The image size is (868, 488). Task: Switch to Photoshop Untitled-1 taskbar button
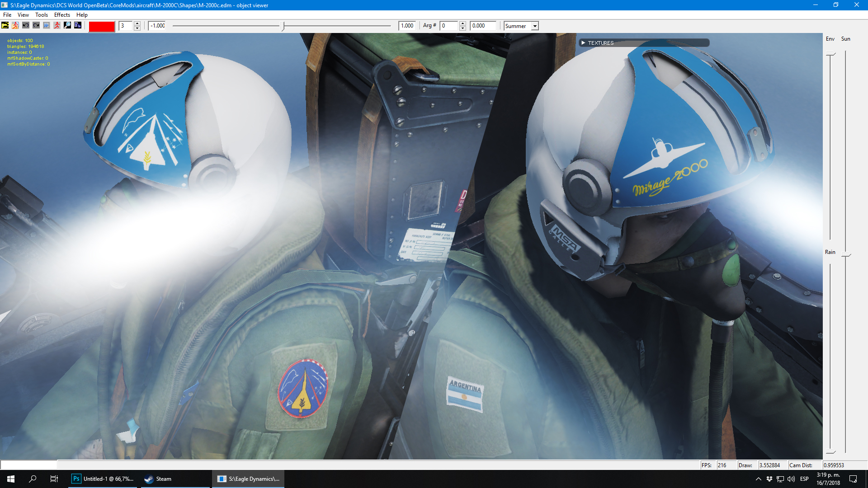pos(104,479)
